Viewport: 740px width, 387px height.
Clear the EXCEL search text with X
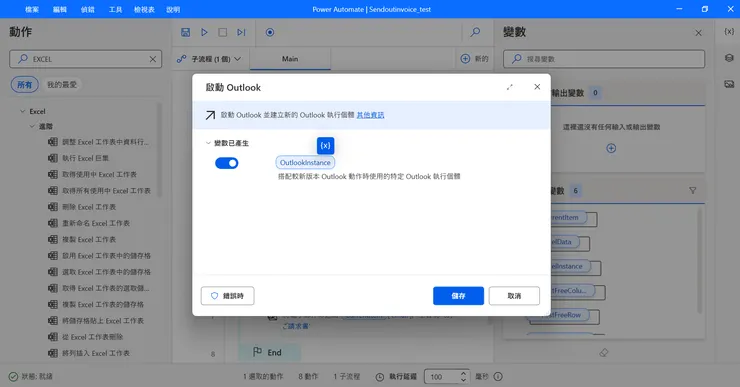click(x=152, y=59)
